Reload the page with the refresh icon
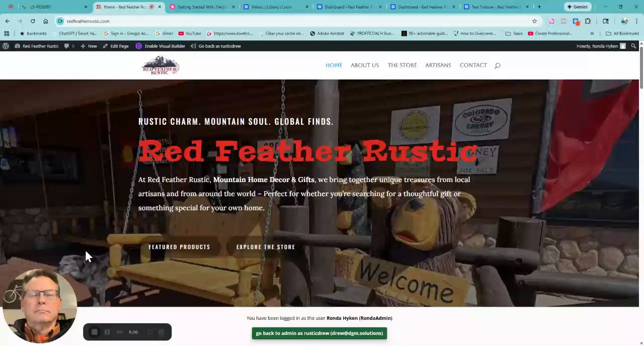 (x=33, y=21)
